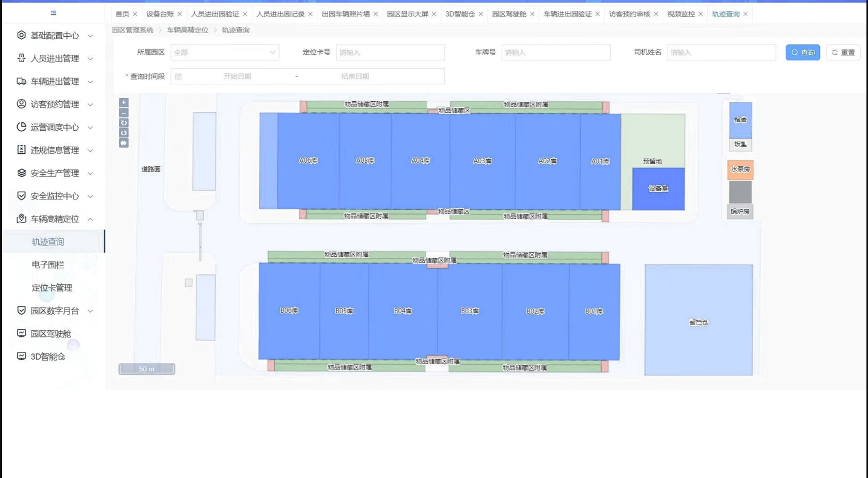The height and width of the screenshot is (478, 868).
Task: Expand the 安全监控中心 menu
Action: 54,196
